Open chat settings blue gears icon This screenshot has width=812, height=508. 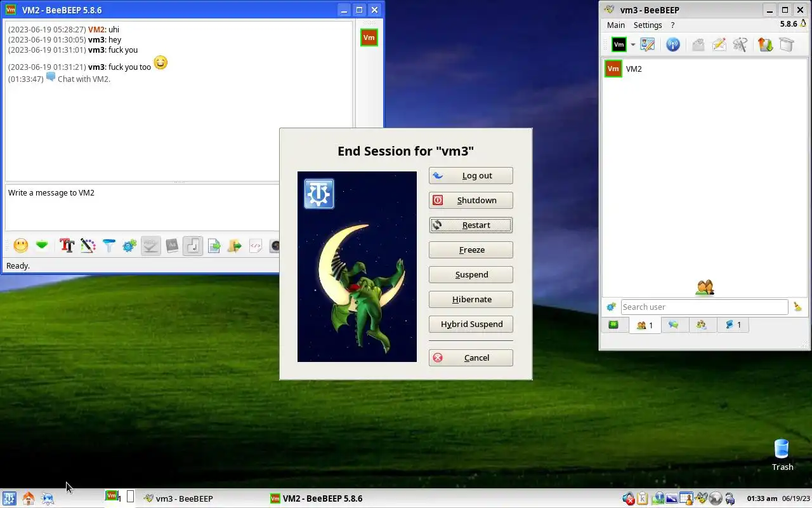[x=130, y=246]
